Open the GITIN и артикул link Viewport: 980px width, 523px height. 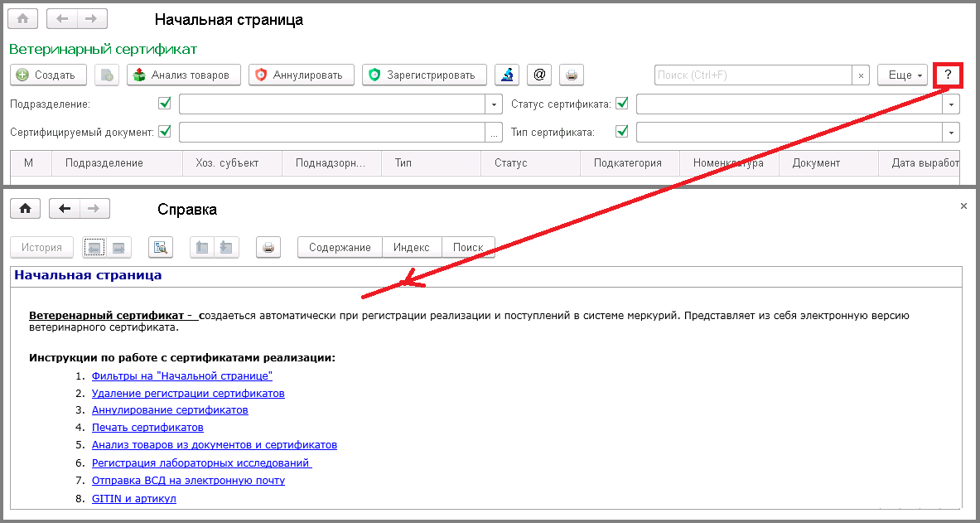tap(133, 499)
